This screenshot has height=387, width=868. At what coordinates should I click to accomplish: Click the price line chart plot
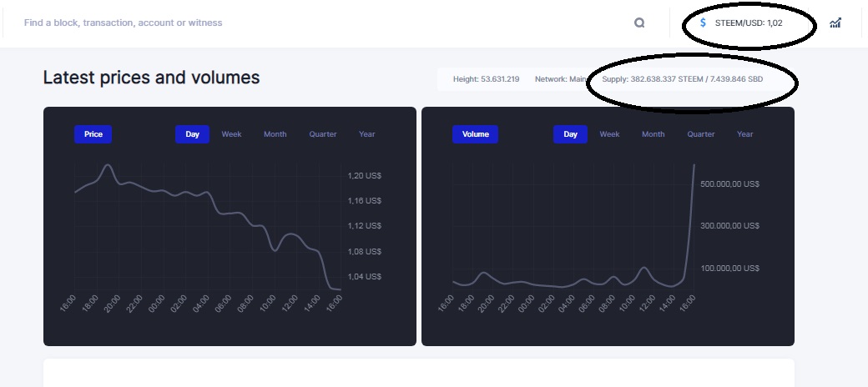pyautogui.click(x=208, y=227)
